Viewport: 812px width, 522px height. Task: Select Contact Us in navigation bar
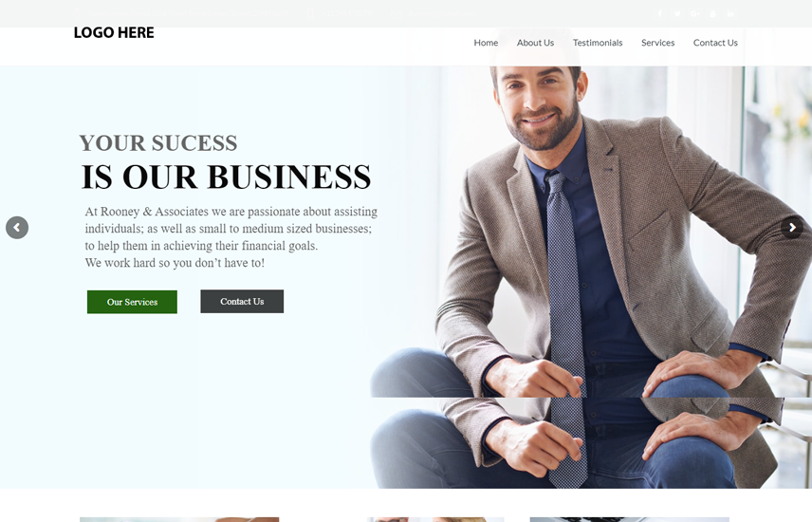[715, 43]
